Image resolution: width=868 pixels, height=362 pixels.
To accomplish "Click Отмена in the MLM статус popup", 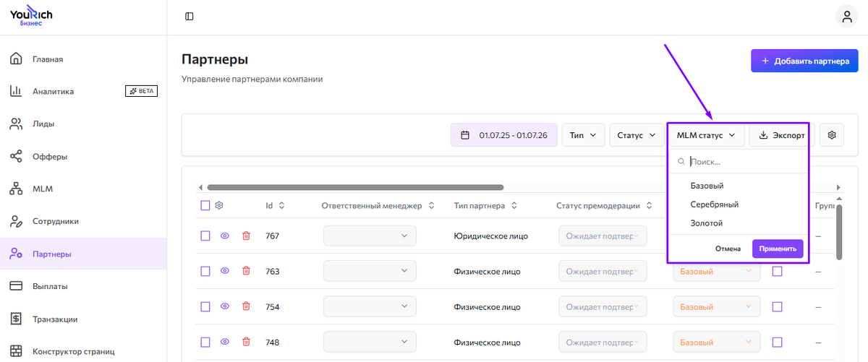I will [x=728, y=249].
